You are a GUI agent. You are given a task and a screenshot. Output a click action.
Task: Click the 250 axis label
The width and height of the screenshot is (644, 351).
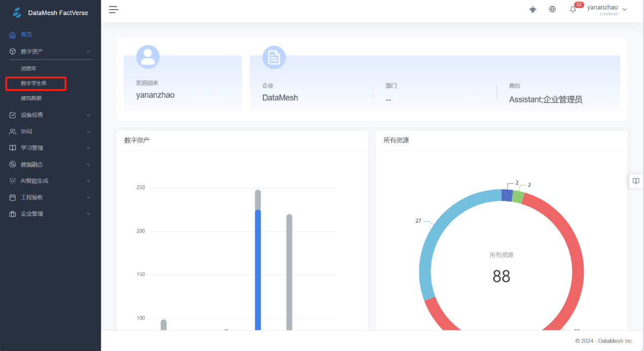[140, 188]
